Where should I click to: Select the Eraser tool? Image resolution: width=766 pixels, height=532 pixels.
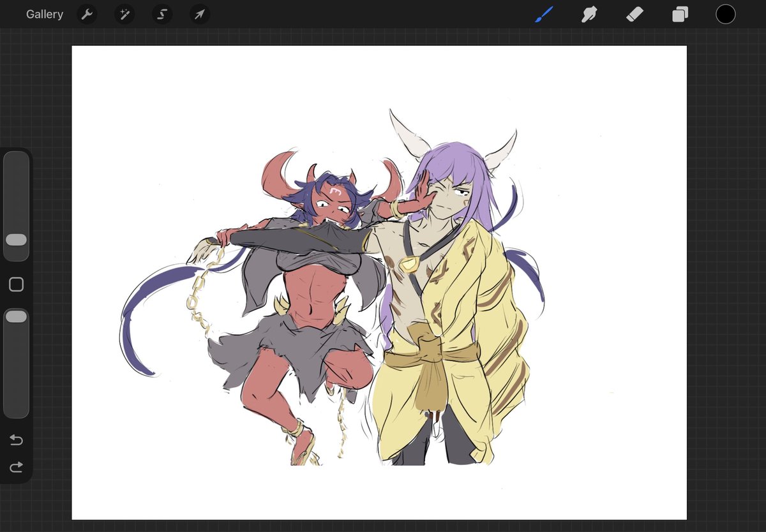pyautogui.click(x=635, y=14)
